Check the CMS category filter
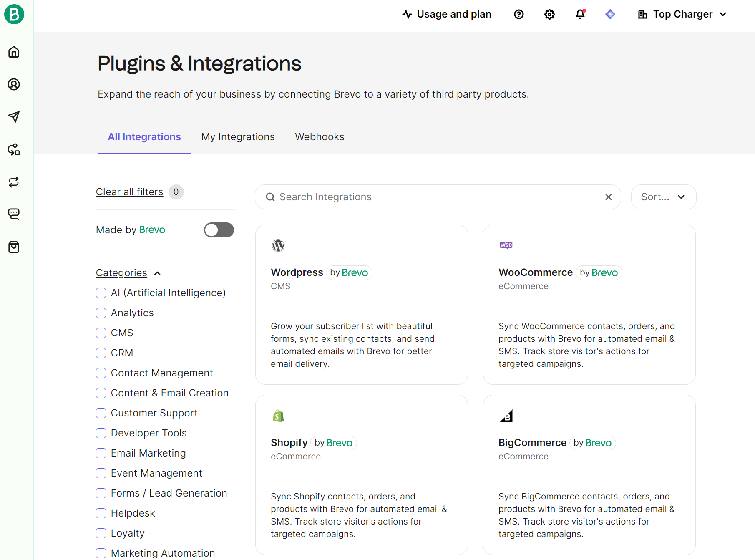The height and width of the screenshot is (560, 755). point(101,333)
